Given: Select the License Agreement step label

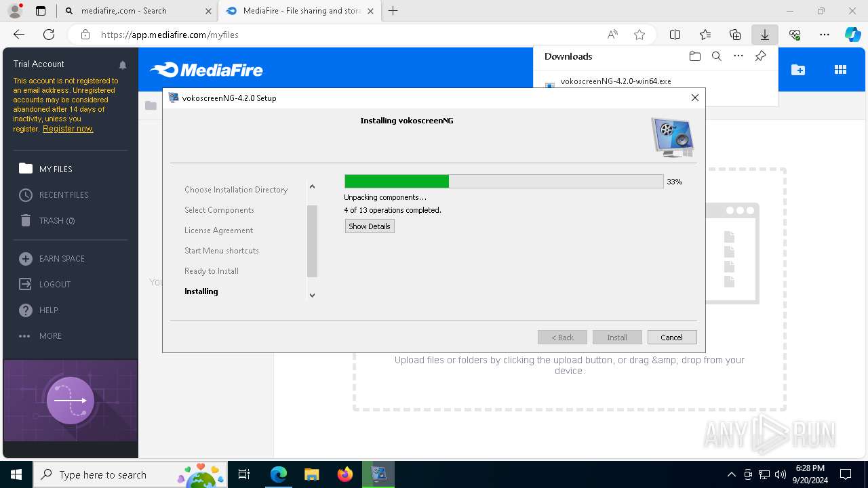Looking at the screenshot, I should coord(218,230).
